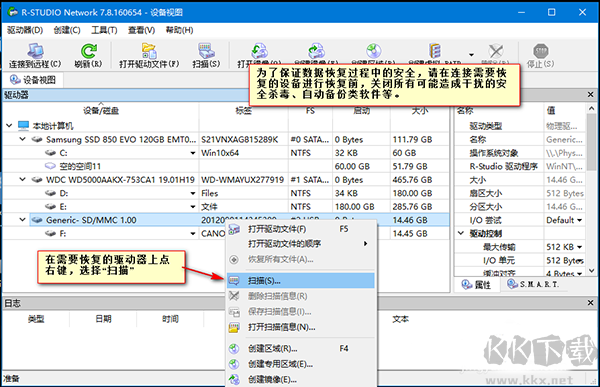The height and width of the screenshot is (387, 600).
Task: Close the 驱动器 panel
Action: 590,94
